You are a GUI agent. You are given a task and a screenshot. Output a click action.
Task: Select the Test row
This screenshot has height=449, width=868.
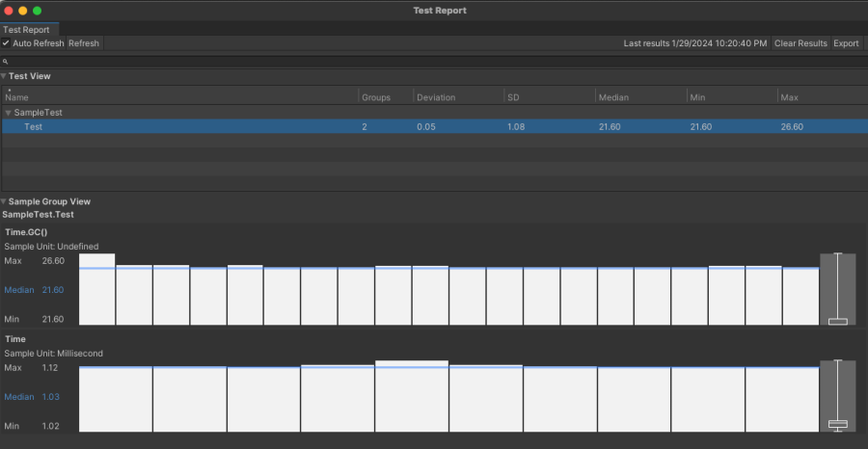pyautogui.click(x=434, y=126)
